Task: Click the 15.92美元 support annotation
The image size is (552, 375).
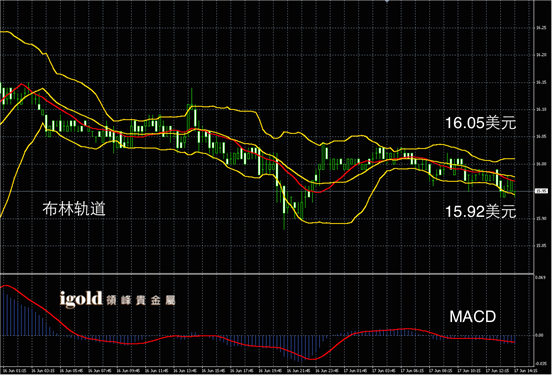Action: click(x=481, y=212)
